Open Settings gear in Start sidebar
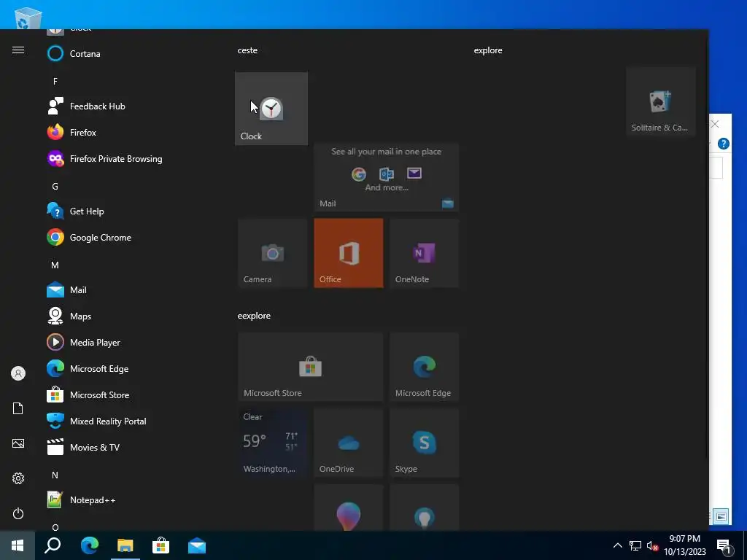This screenshot has height=560, width=747. [x=18, y=478]
